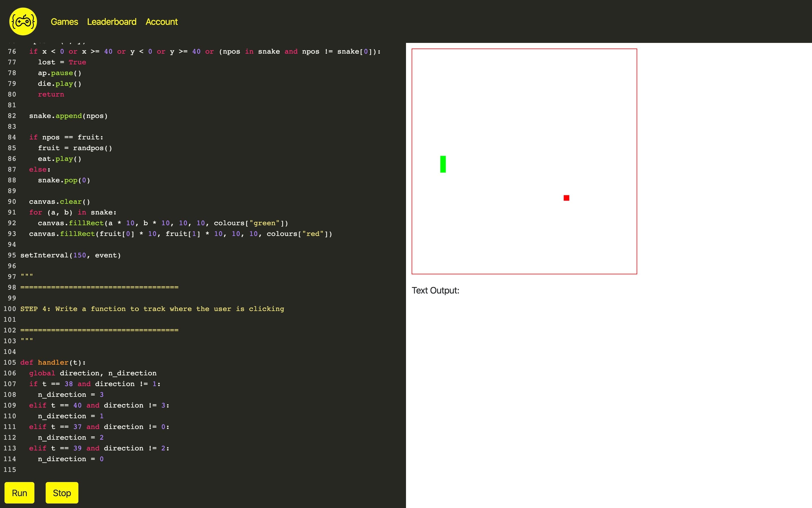
Task: Open the Account page
Action: [x=162, y=22]
